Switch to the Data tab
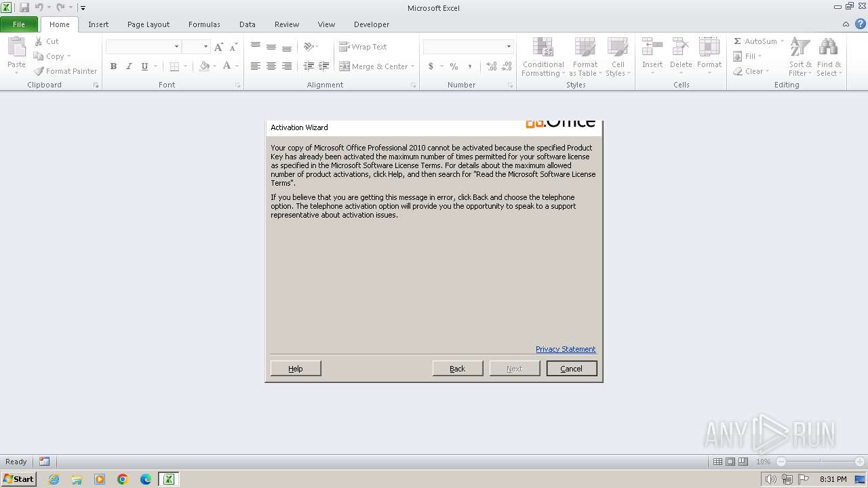This screenshot has height=488, width=868. 248,24
